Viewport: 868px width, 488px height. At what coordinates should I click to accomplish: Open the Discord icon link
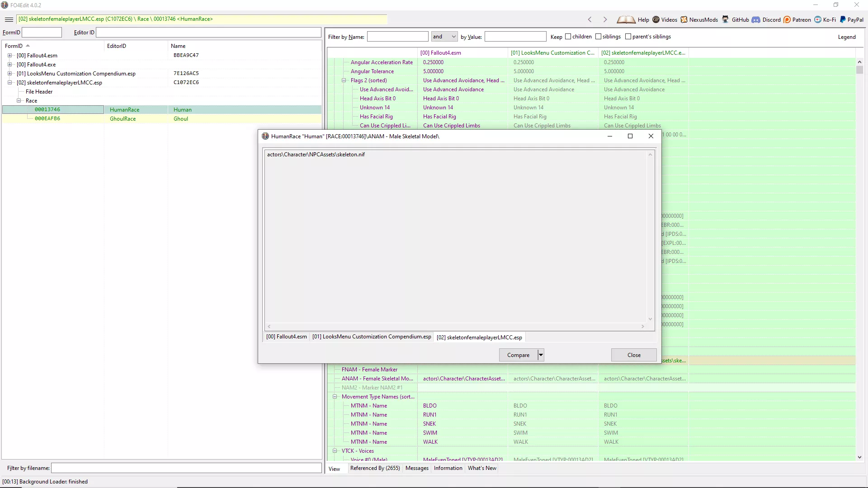click(x=756, y=19)
